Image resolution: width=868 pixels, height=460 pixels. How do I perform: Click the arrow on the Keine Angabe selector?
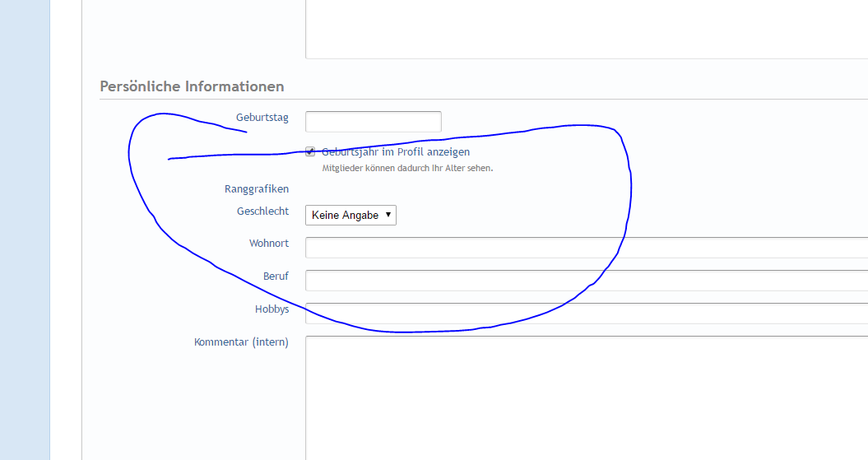click(x=388, y=215)
